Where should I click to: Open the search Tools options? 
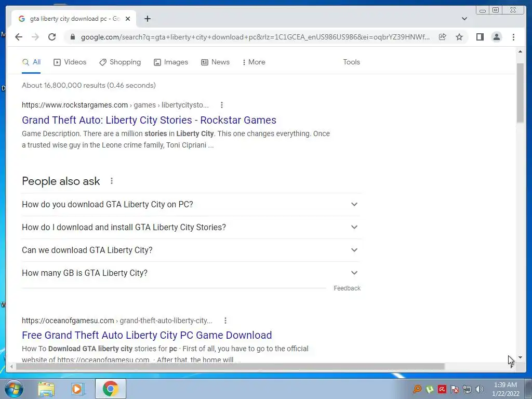pyautogui.click(x=351, y=62)
